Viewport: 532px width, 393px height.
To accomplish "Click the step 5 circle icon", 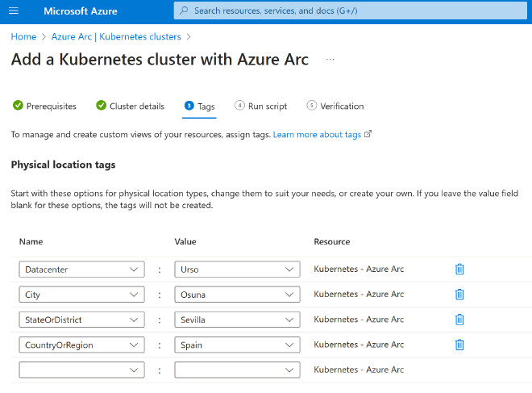I will (311, 105).
